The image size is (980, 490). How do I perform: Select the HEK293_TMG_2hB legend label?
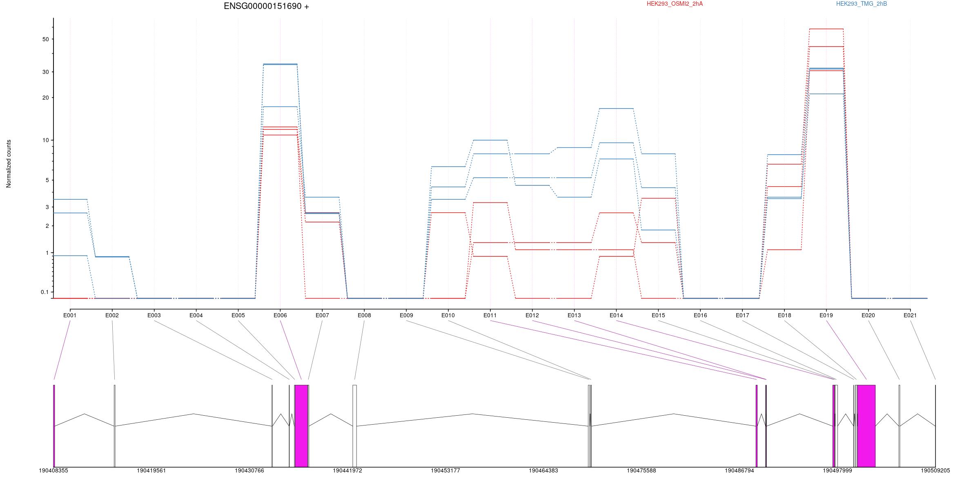click(862, 4)
